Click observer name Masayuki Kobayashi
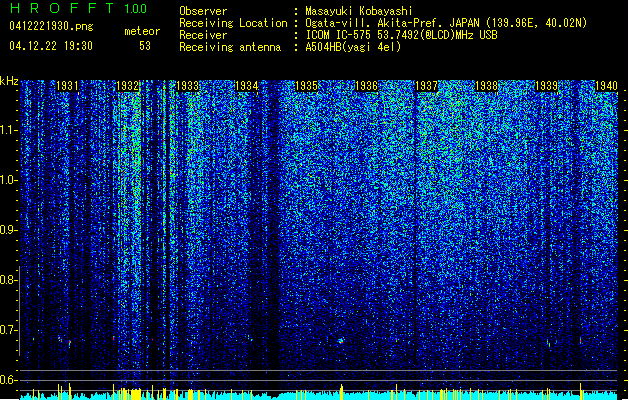 [359, 11]
